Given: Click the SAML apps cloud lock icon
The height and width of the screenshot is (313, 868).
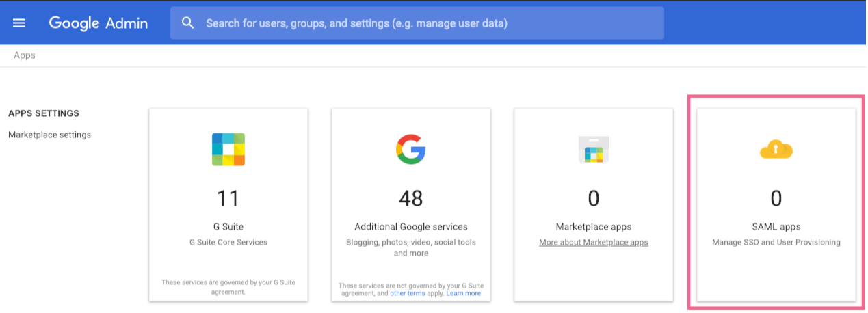Looking at the screenshot, I should (x=776, y=149).
